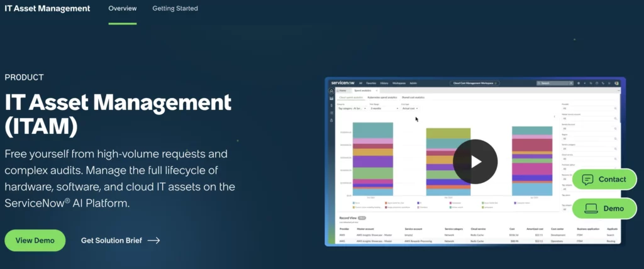Screen dimensions: 644x269
Task: Click the AWS Rewards Processing table cell
Action: [x=418, y=241]
